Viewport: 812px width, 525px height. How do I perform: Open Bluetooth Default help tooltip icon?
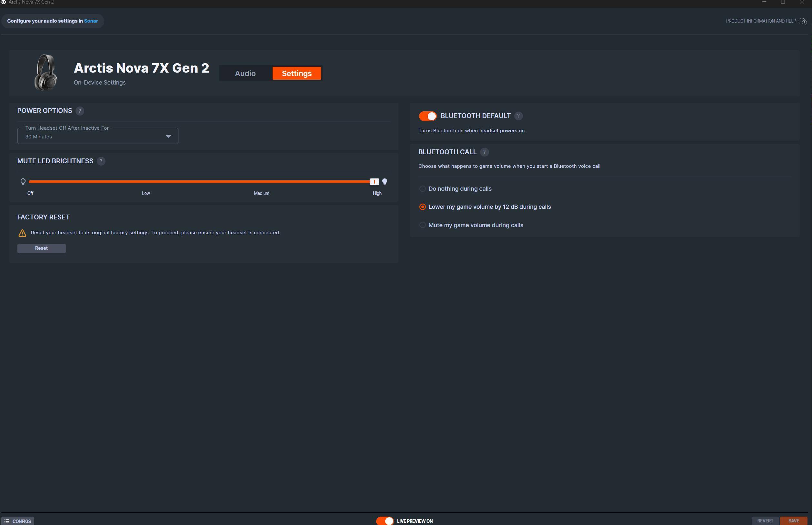518,116
